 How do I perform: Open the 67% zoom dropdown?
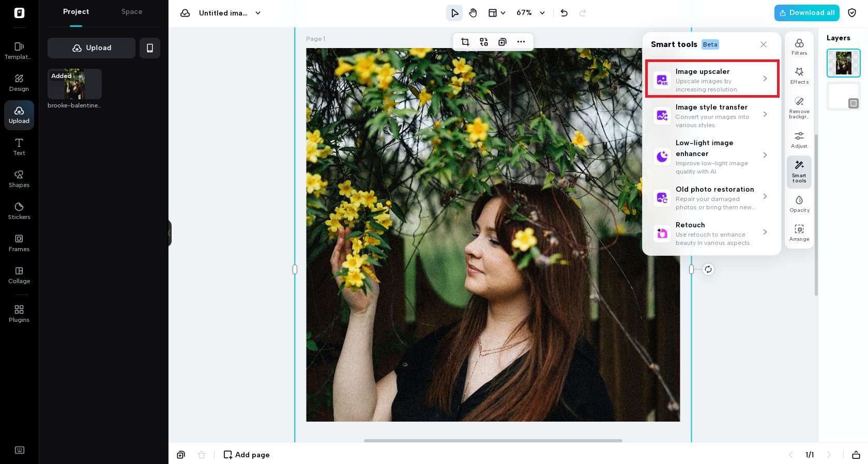point(531,13)
